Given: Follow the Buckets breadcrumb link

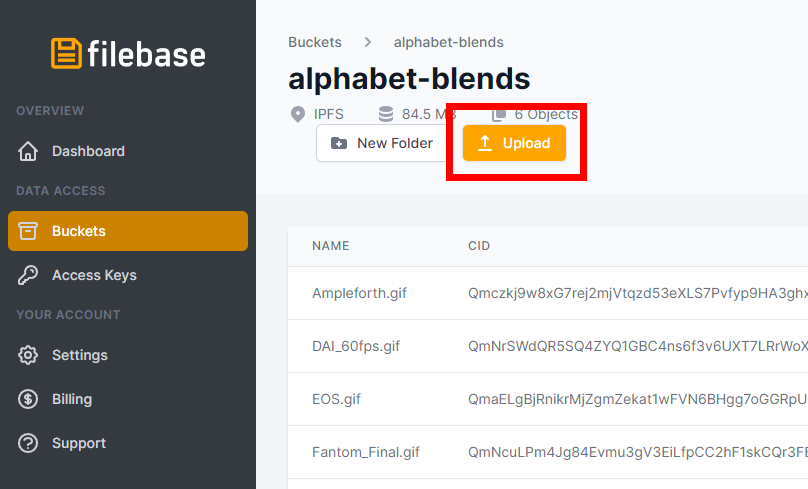Looking at the screenshot, I should pos(315,42).
